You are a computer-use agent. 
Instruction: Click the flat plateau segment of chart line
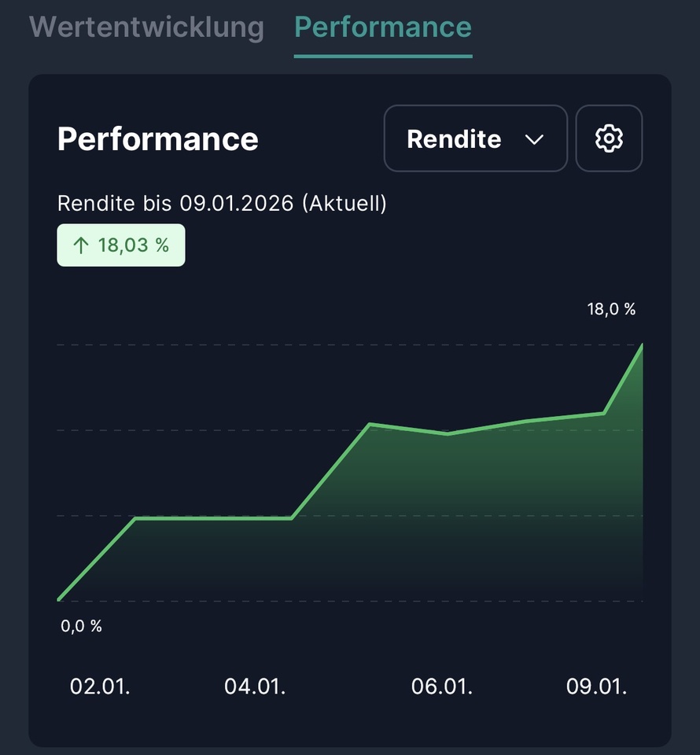[212, 518]
